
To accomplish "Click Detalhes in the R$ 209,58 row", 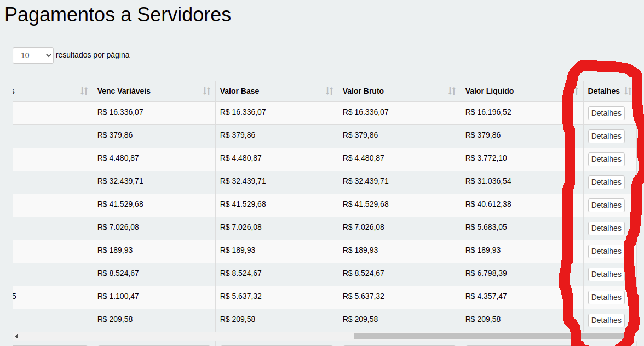I will pyautogui.click(x=606, y=320).
